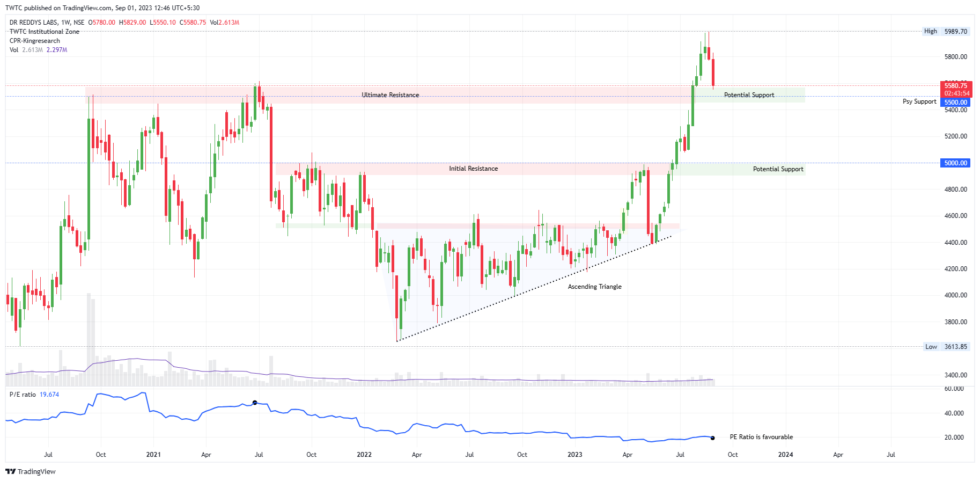The height and width of the screenshot is (481, 980).
Task: Click the High 5989.70 marker label
Action: coord(946,31)
